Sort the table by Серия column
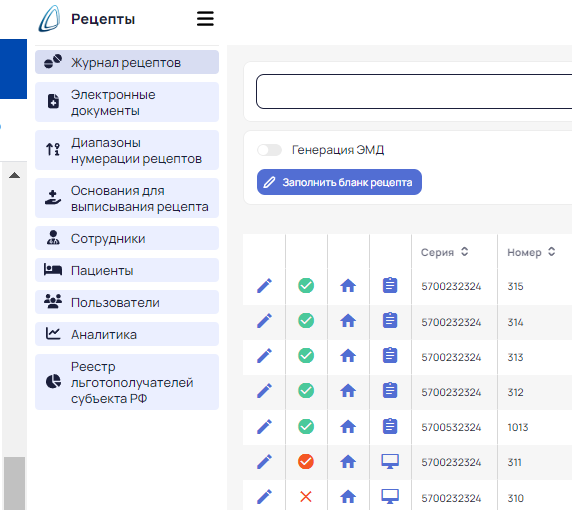Screen dimensions: 572x510 pyautogui.click(x=444, y=252)
